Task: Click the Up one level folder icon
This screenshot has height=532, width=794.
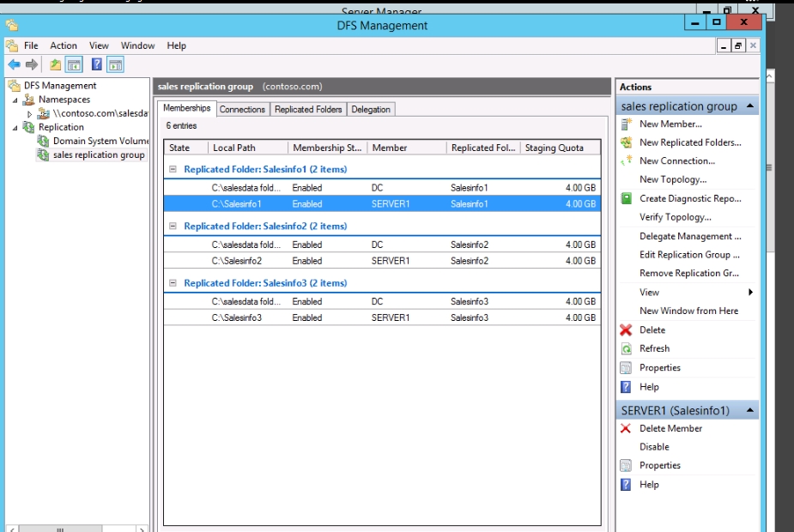Action: pyautogui.click(x=56, y=65)
